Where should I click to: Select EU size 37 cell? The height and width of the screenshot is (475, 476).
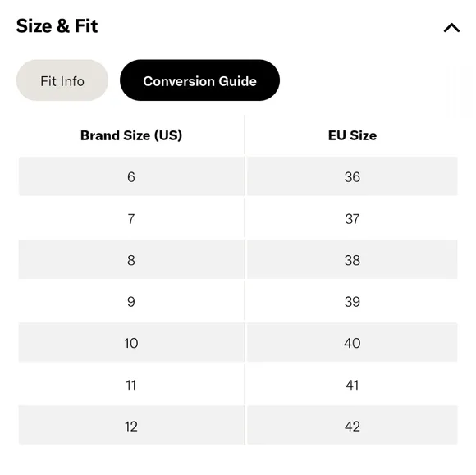coord(352,218)
